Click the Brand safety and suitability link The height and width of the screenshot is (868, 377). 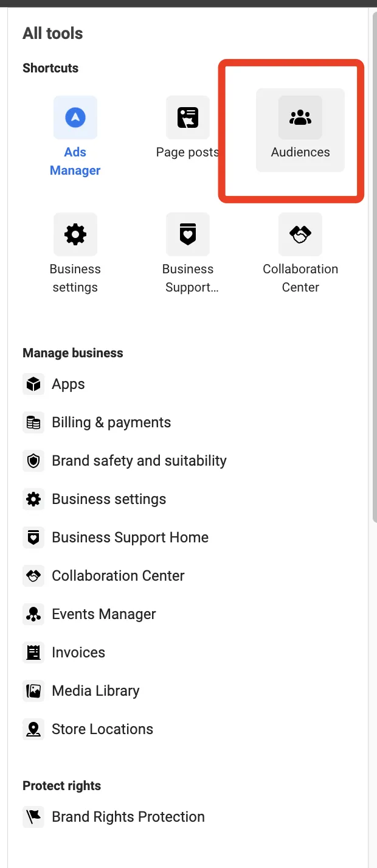click(139, 461)
